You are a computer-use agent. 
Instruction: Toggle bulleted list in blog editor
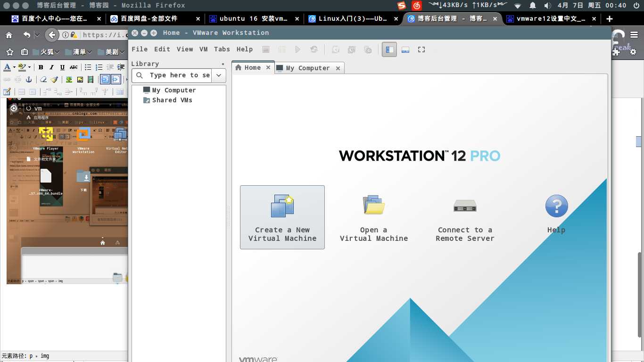(88, 67)
